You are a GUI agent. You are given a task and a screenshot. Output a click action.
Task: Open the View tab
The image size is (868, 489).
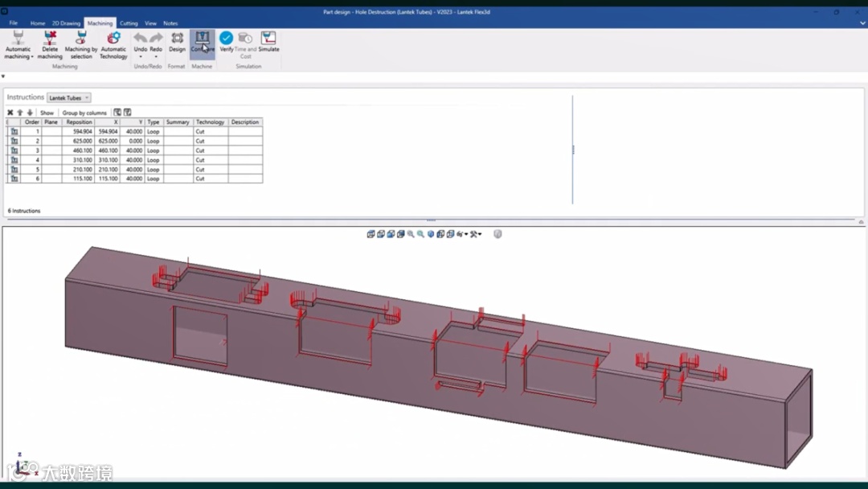(x=150, y=23)
